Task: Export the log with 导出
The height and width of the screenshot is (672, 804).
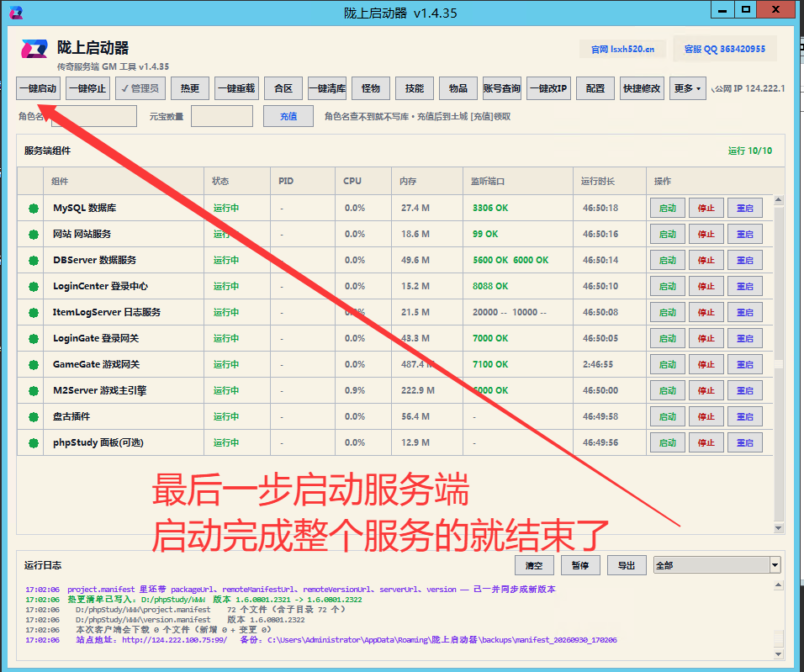Action: (x=627, y=565)
